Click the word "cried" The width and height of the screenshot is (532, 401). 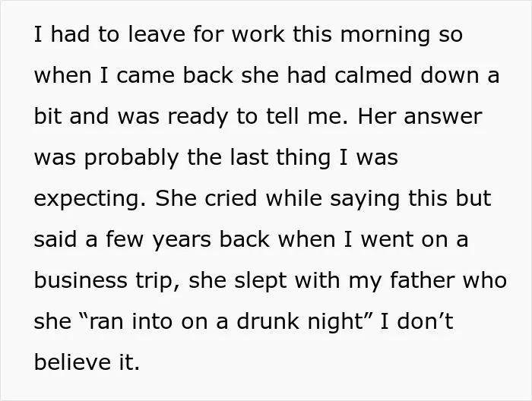pyautogui.click(x=230, y=198)
